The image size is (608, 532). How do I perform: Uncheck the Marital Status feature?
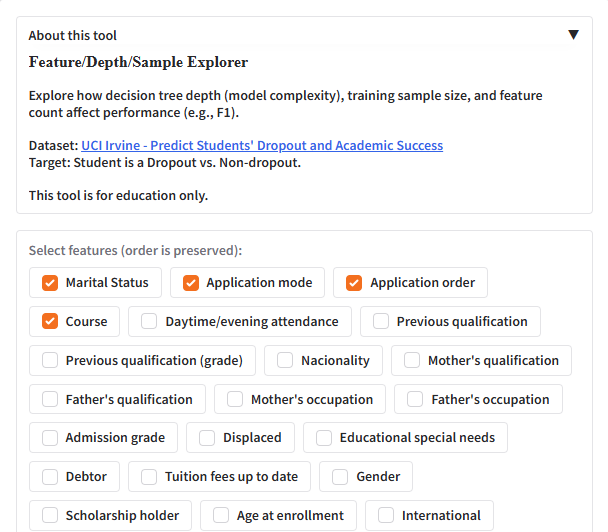pyautogui.click(x=50, y=283)
